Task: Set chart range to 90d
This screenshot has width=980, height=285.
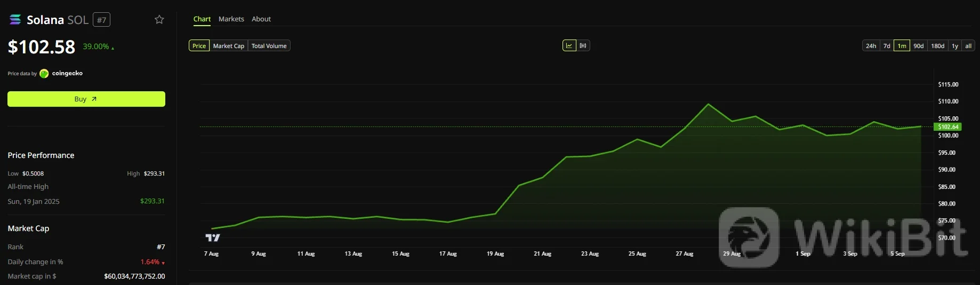Action: (x=919, y=46)
